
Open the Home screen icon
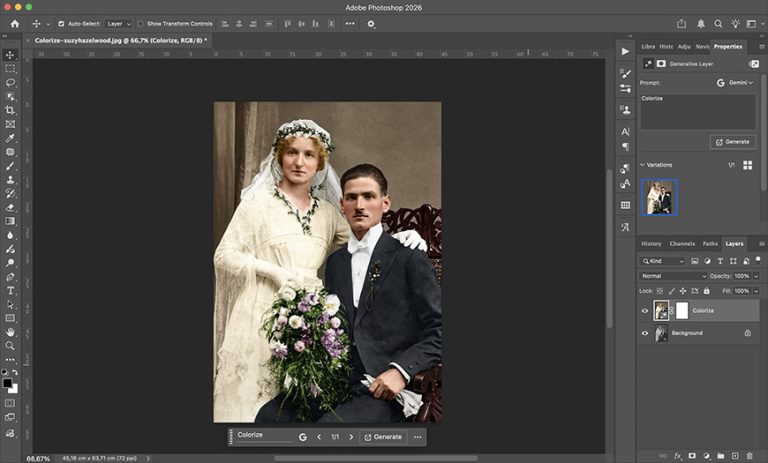15,24
